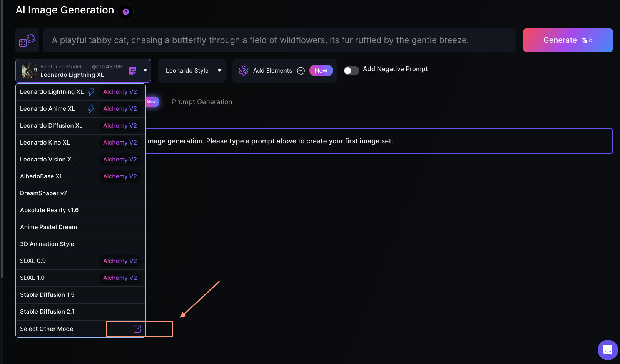Select SDXL 0.9 model option
Screen dimensions: 620x364
coord(33,261)
